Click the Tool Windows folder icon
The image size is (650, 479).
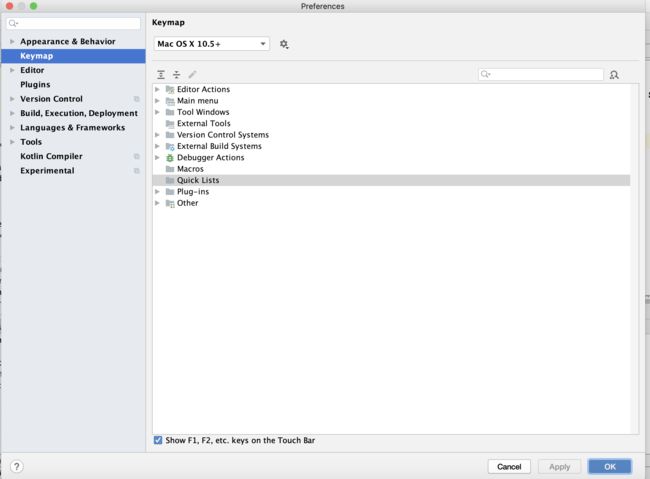(170, 112)
